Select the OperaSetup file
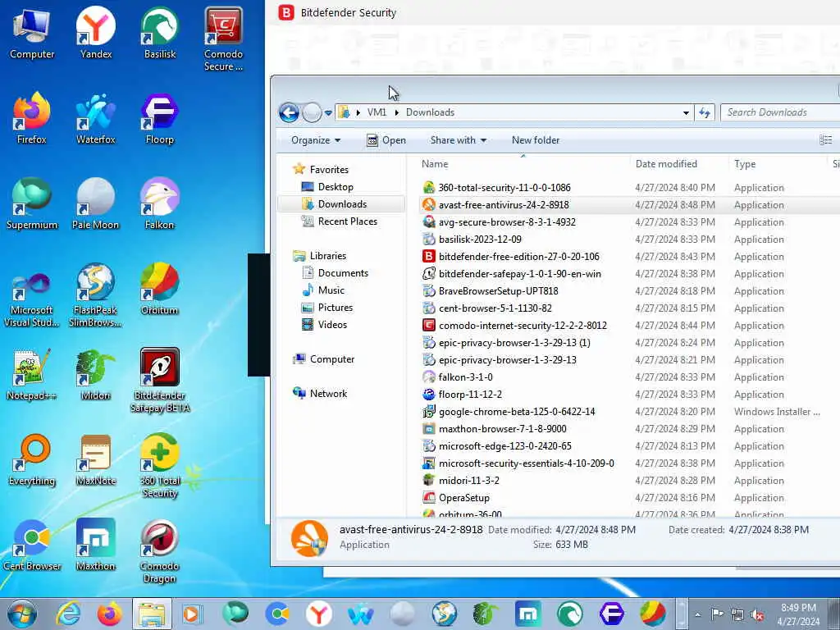This screenshot has width=840, height=630. (464, 498)
